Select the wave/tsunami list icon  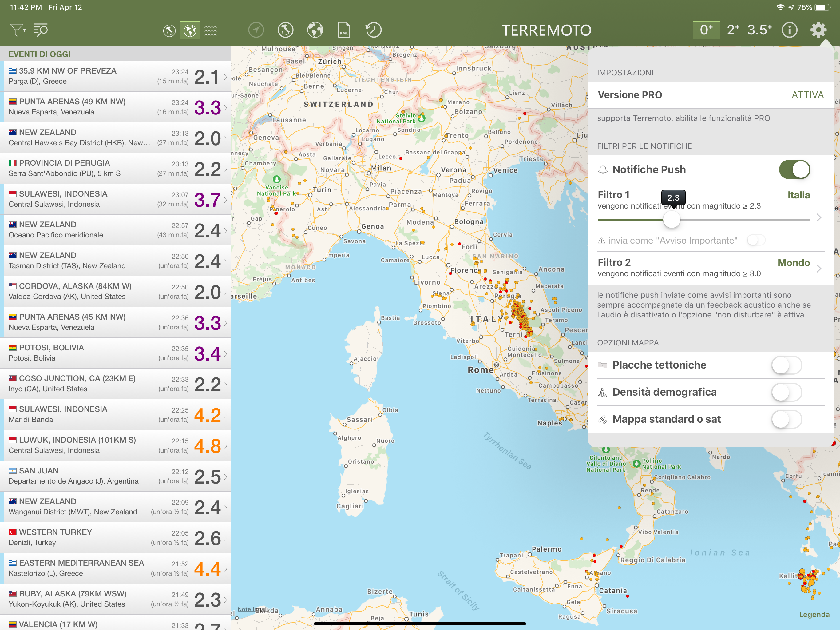[211, 30]
